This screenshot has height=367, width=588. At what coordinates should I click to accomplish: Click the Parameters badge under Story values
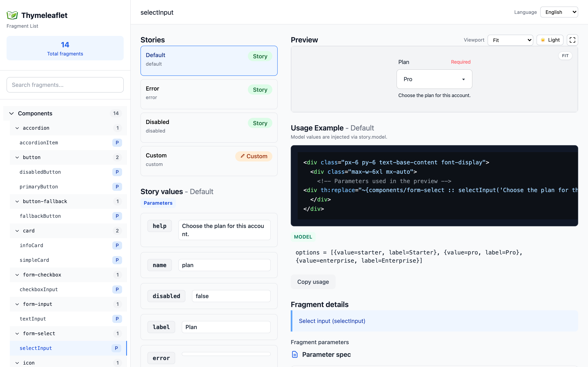point(158,203)
